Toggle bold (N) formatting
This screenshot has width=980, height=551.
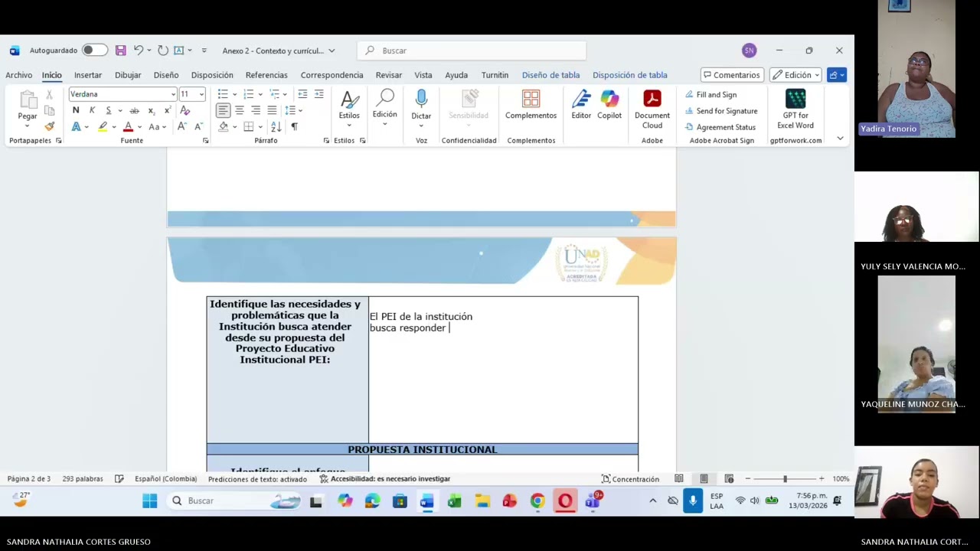pos(76,111)
